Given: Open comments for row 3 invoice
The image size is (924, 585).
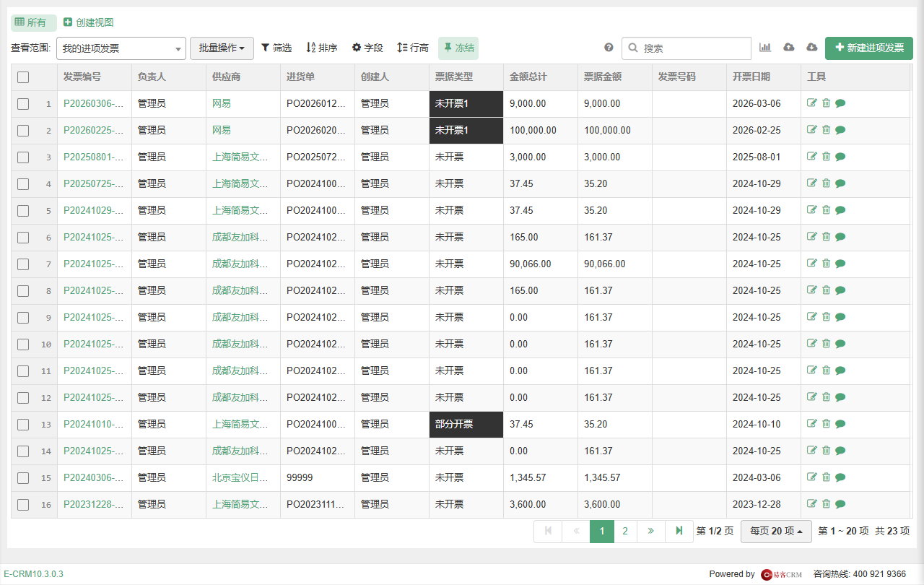Looking at the screenshot, I should tap(840, 157).
